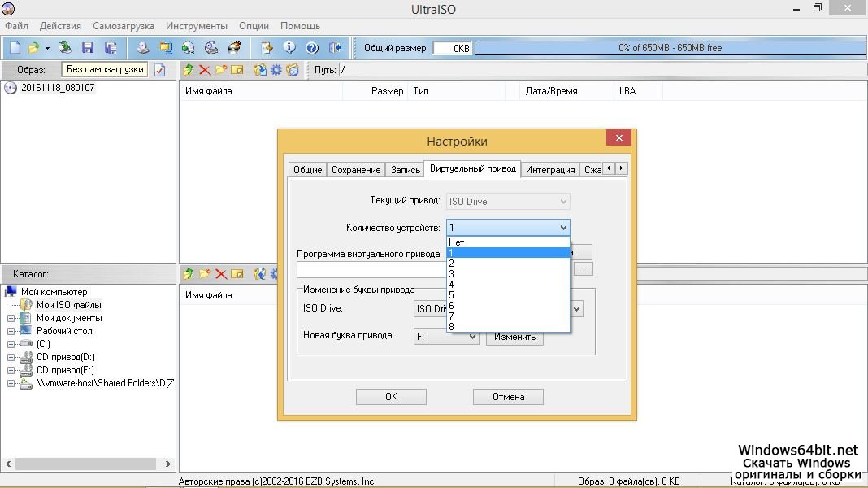
Task: Expand the Мои документы tree node
Action: click(11, 318)
